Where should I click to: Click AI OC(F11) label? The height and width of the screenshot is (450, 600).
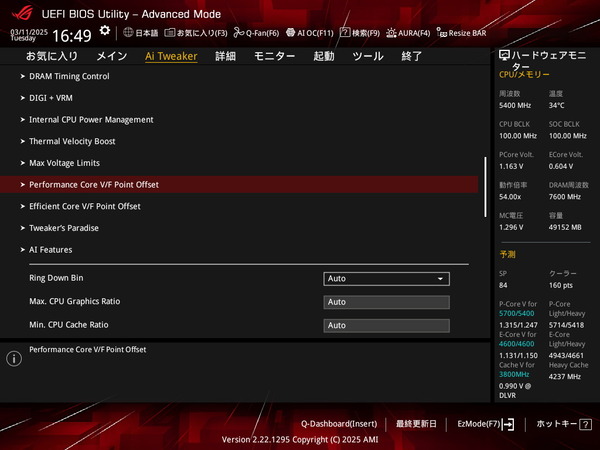315,33
